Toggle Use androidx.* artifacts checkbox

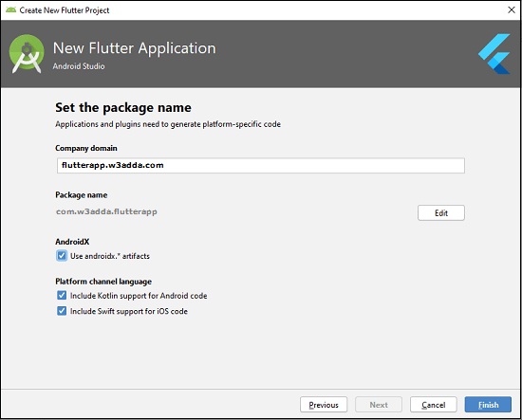[x=62, y=256]
